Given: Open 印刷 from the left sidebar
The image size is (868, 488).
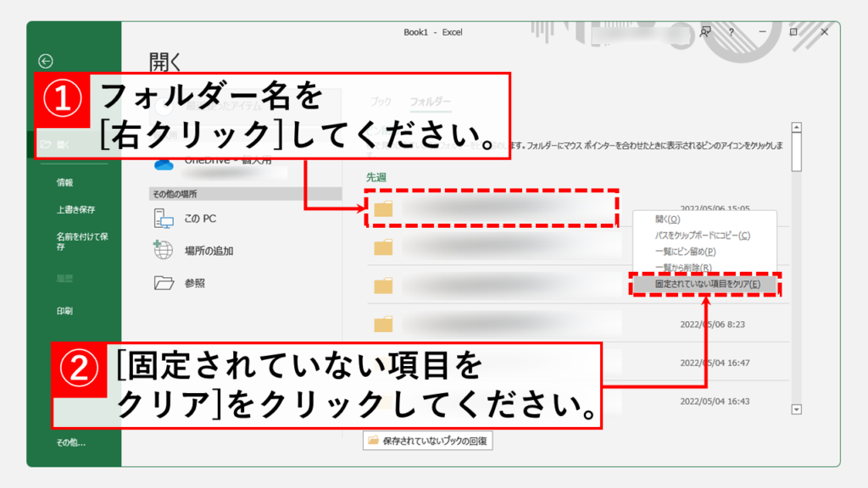Looking at the screenshot, I should tap(65, 311).
